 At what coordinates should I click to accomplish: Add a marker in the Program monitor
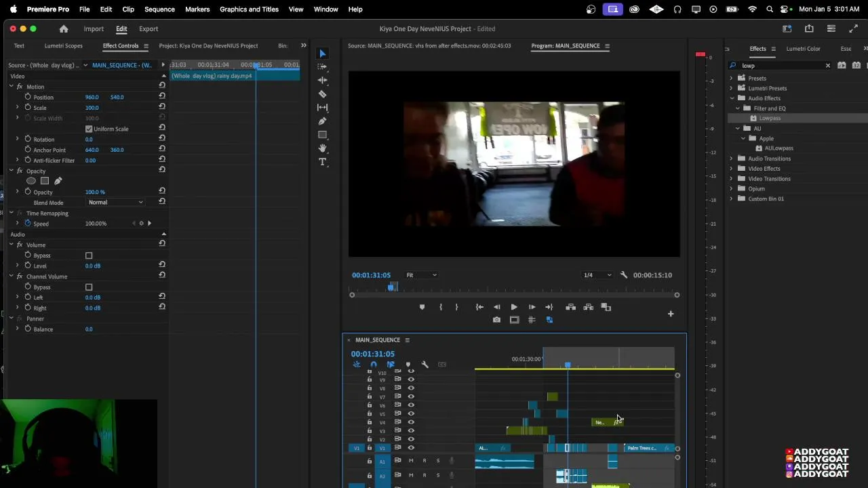tap(422, 307)
